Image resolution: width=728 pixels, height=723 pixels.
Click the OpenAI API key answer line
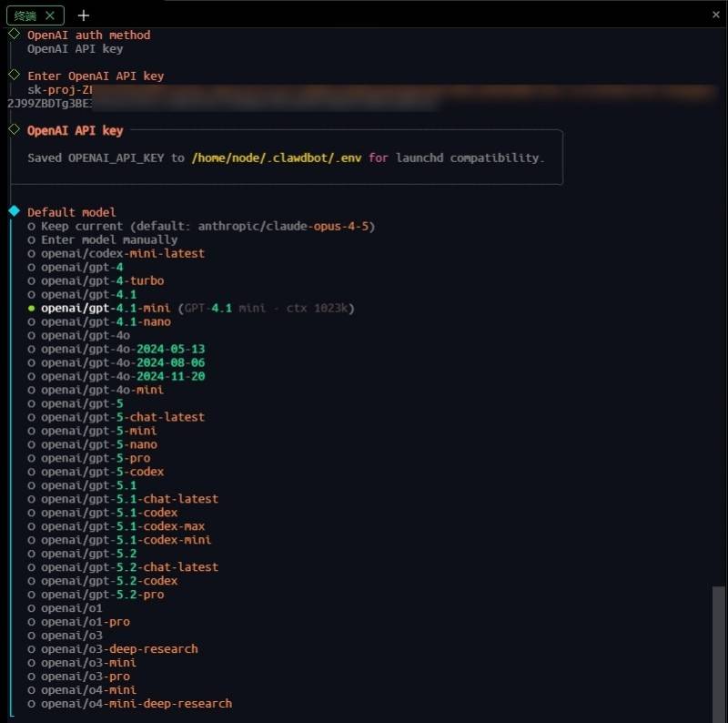click(76, 49)
